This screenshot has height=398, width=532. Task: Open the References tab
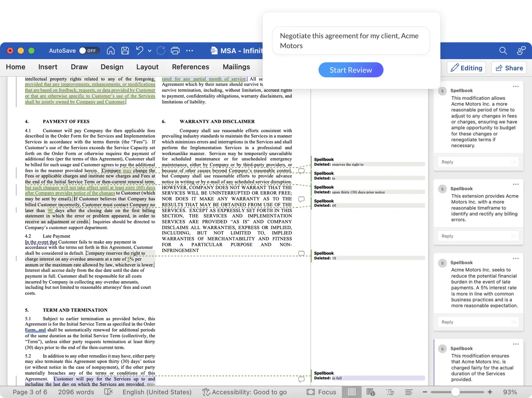pyautogui.click(x=191, y=67)
